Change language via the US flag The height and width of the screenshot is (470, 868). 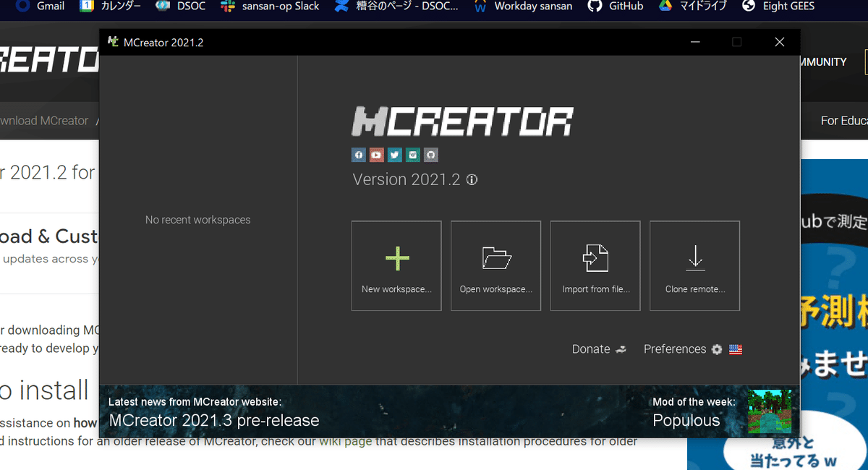(736, 349)
